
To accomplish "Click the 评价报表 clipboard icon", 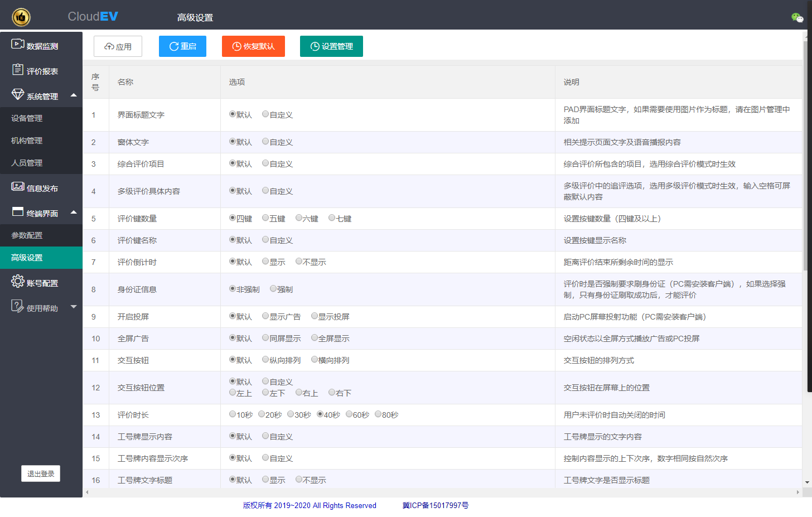I will coord(18,70).
